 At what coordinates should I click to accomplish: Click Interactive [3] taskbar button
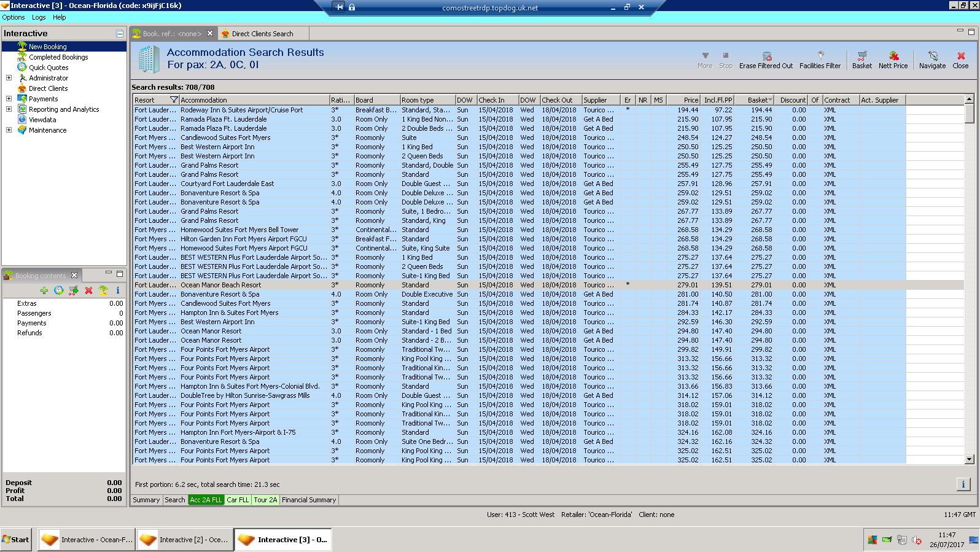(283, 540)
